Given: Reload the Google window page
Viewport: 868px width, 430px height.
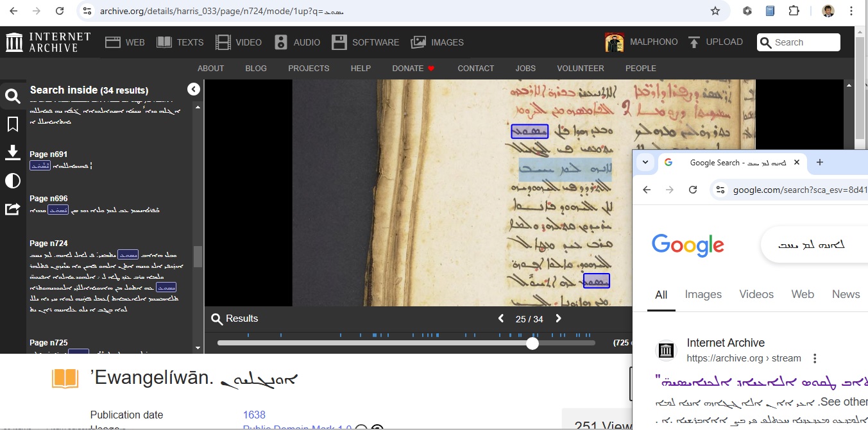Looking at the screenshot, I should point(693,190).
